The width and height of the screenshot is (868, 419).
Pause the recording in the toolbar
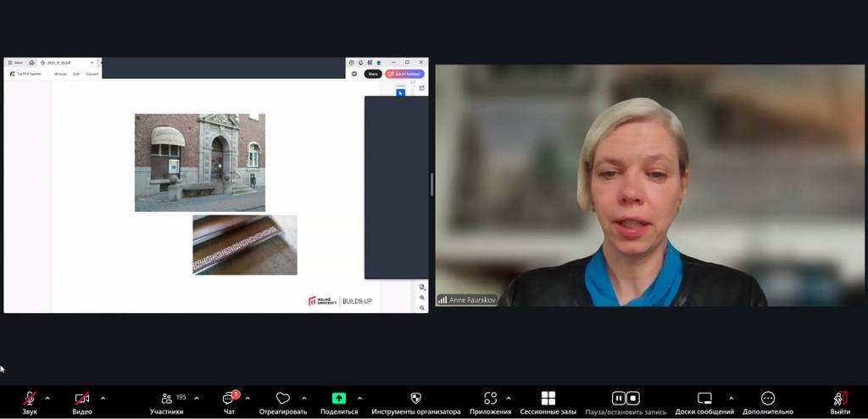619,398
